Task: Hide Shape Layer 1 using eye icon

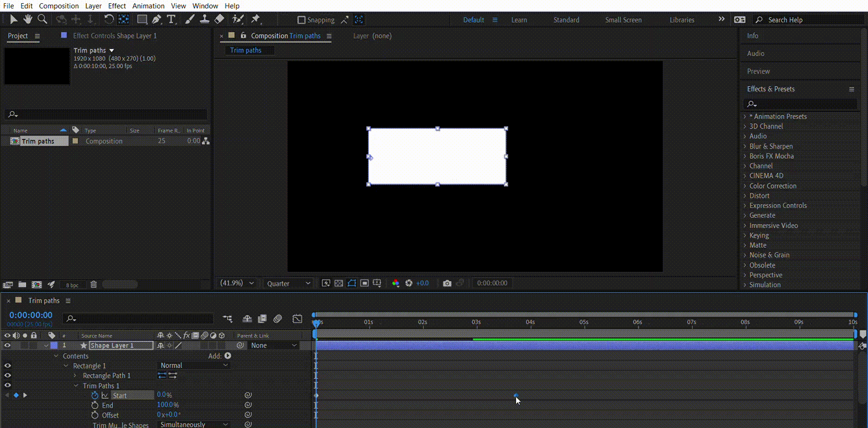Action: click(7, 346)
